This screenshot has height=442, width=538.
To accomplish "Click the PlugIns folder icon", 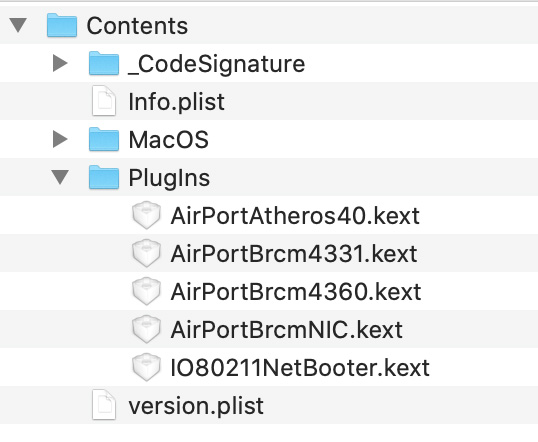I will [104, 177].
